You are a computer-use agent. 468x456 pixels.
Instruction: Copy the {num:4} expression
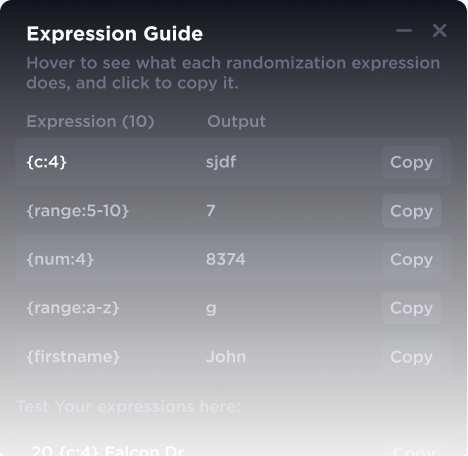point(411,259)
